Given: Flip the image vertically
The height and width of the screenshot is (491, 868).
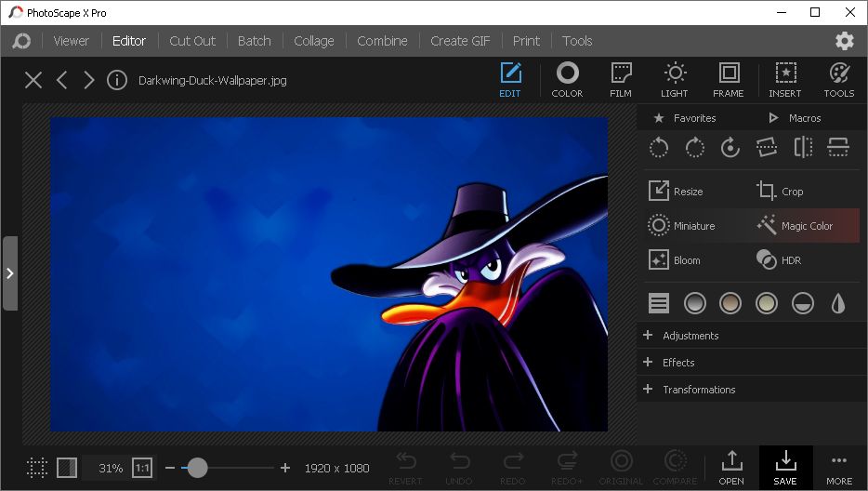Looking at the screenshot, I should pyautogui.click(x=838, y=148).
